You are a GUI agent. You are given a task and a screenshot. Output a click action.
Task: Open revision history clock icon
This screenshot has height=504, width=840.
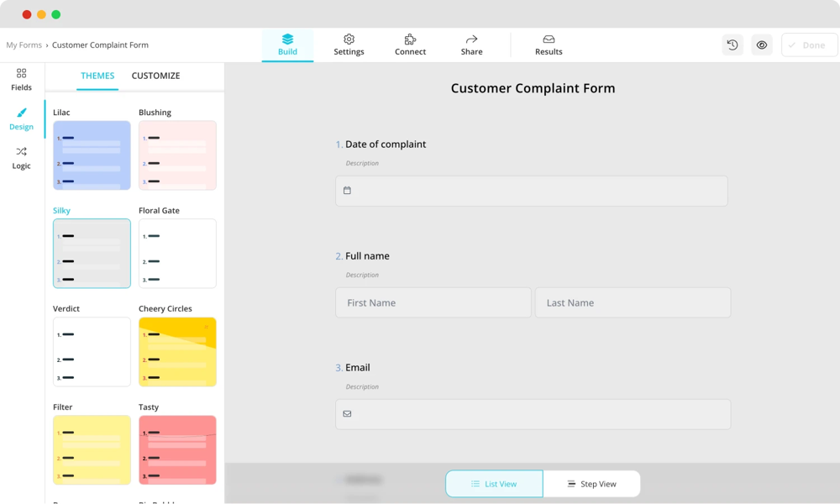[732, 45]
